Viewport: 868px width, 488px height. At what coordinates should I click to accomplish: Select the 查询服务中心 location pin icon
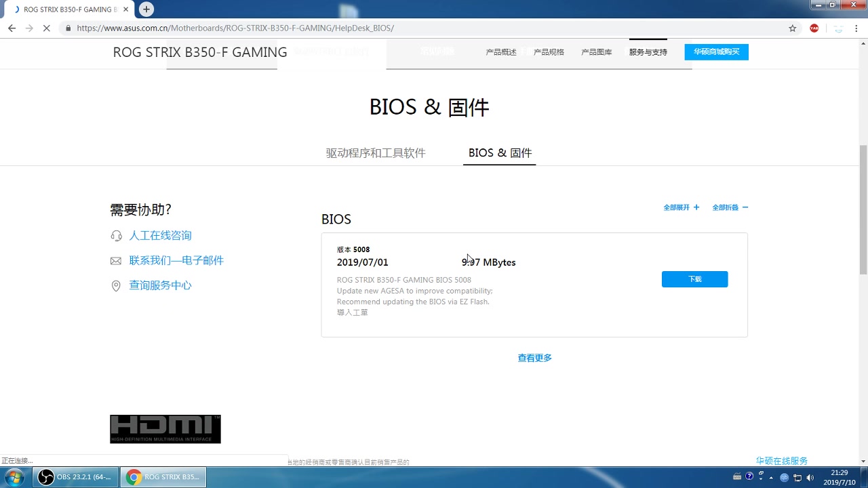[x=116, y=285]
